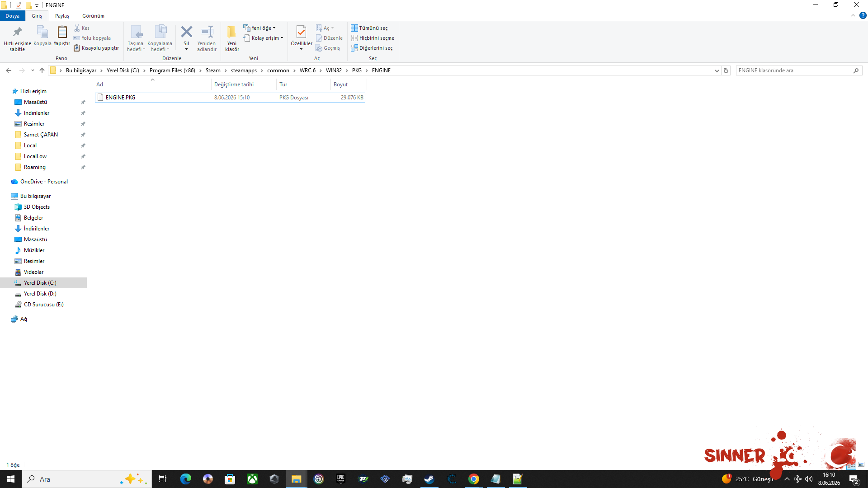The height and width of the screenshot is (488, 868).
Task: Go up one folder level arrow
Action: coord(42,70)
